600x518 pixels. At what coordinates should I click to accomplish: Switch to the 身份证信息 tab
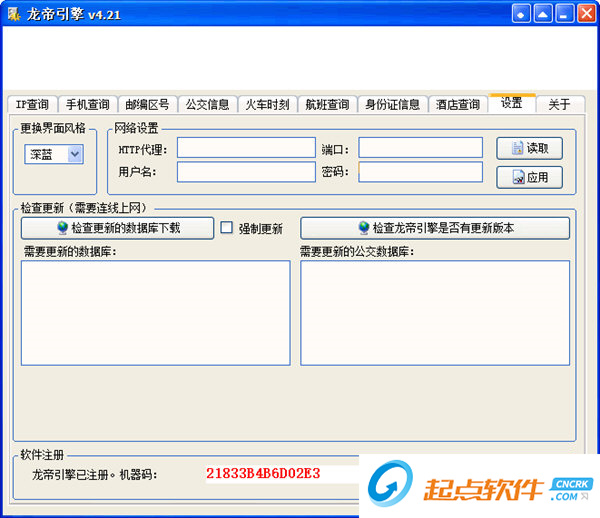coord(393,104)
